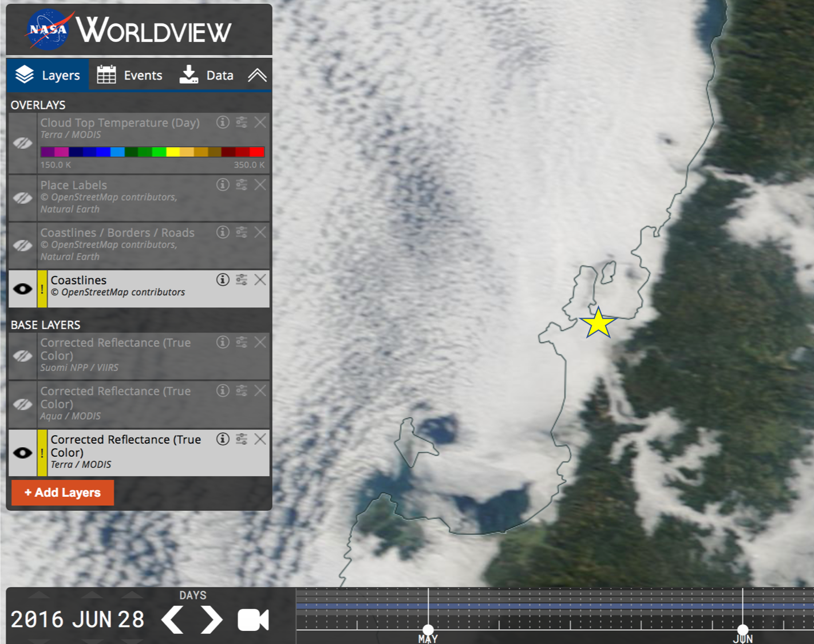Viewport: 814px width, 644px height.
Task: Click the Cloud Top Temperature color palette bar
Action: pyautogui.click(x=152, y=152)
